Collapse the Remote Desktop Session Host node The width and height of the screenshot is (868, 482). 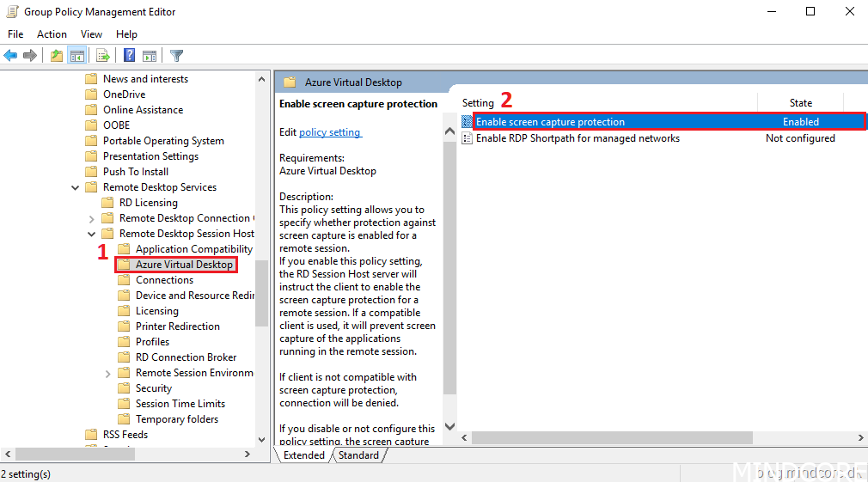[x=92, y=234]
